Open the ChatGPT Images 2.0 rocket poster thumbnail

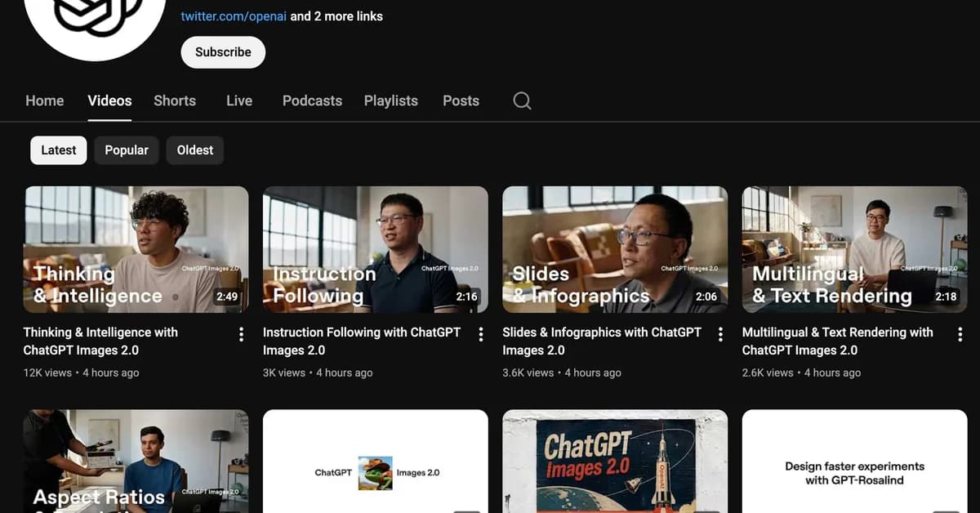[x=614, y=462]
